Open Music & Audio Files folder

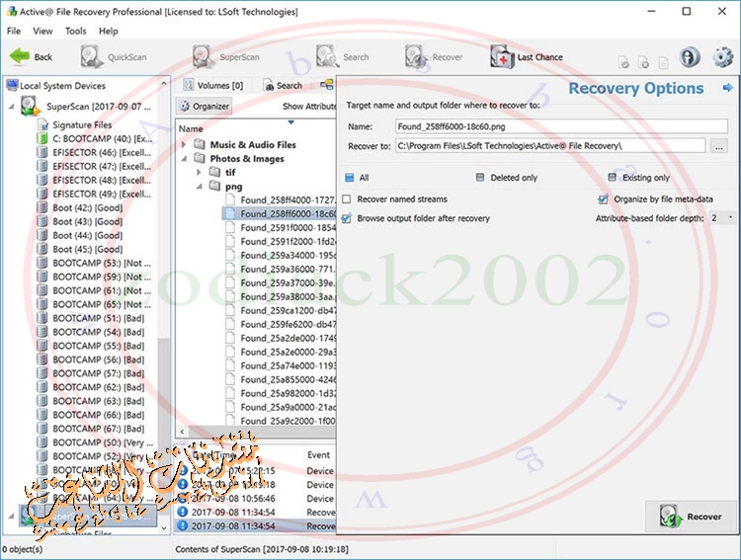click(x=245, y=144)
